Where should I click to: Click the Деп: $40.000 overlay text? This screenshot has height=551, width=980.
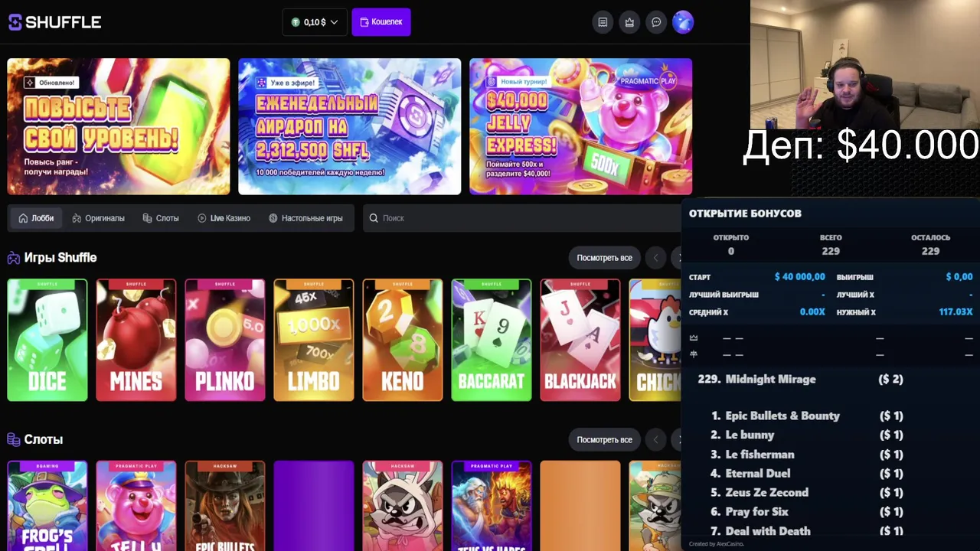point(861,145)
